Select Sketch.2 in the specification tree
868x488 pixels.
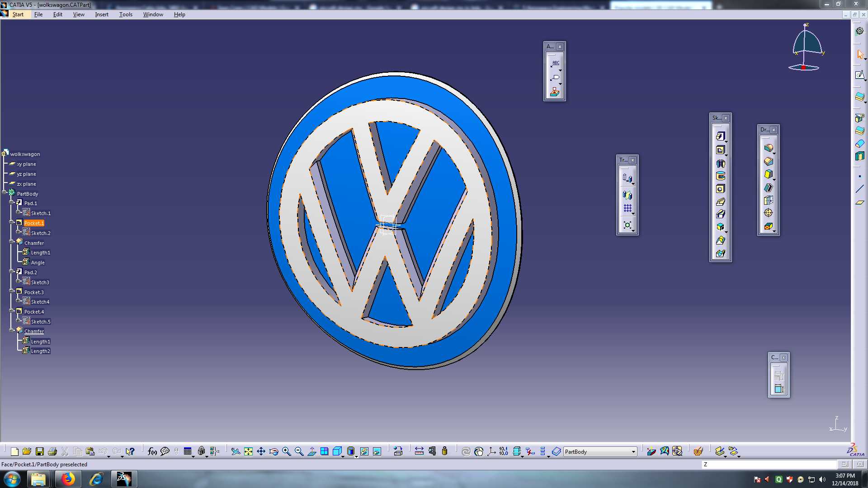(x=41, y=233)
